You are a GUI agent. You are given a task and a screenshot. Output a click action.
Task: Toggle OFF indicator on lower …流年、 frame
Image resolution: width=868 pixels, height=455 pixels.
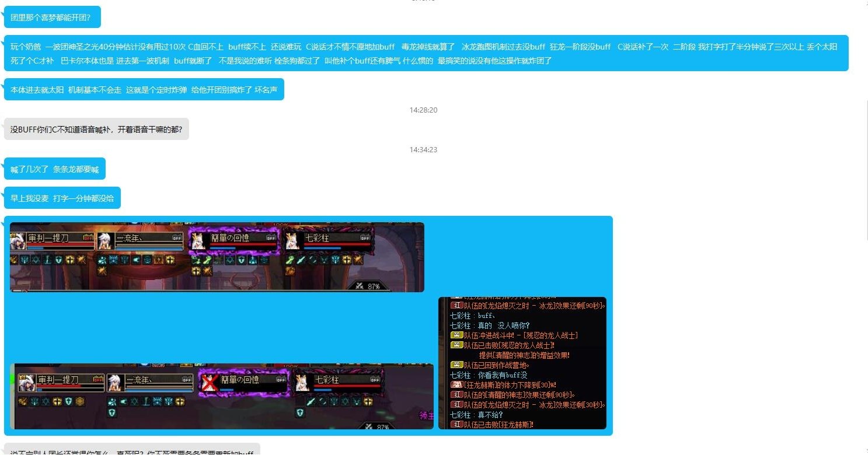coord(187,379)
